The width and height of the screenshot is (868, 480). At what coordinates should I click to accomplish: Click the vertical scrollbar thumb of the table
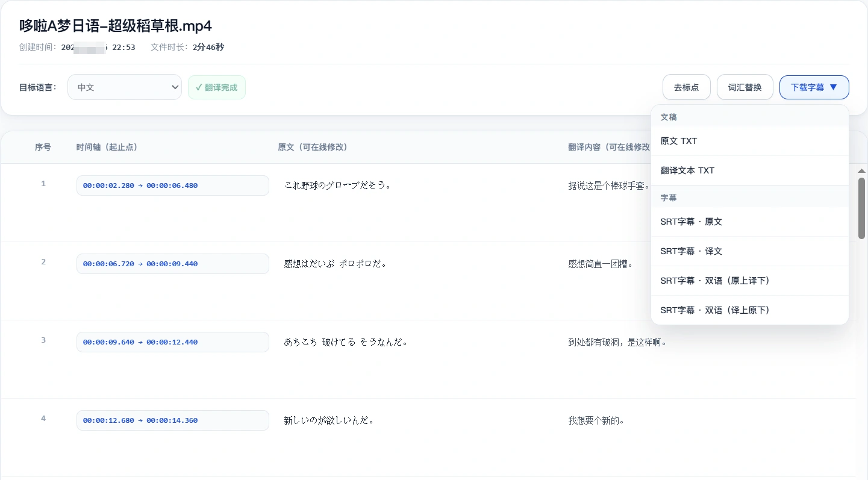[861, 208]
